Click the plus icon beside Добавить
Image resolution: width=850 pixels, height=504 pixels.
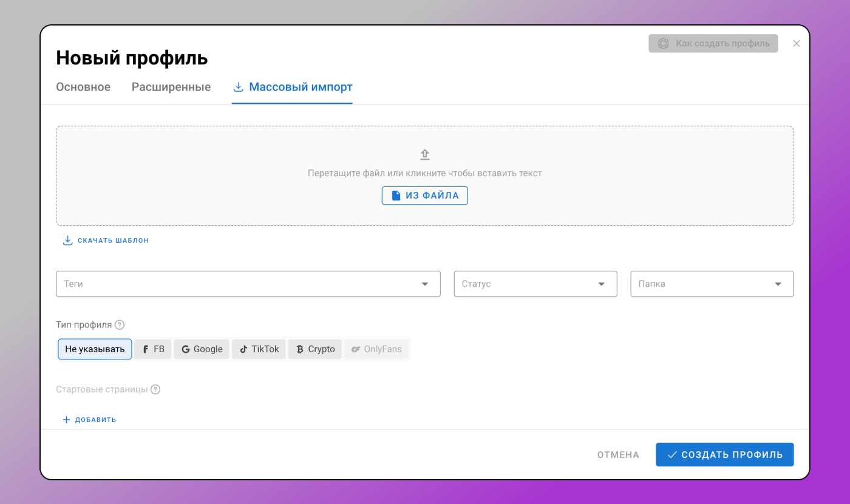(67, 420)
